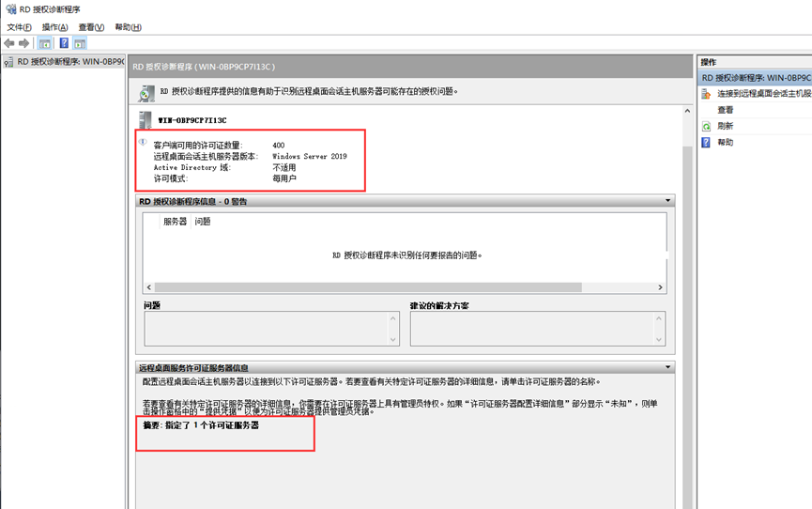Click the 服务器 column header

click(x=175, y=222)
